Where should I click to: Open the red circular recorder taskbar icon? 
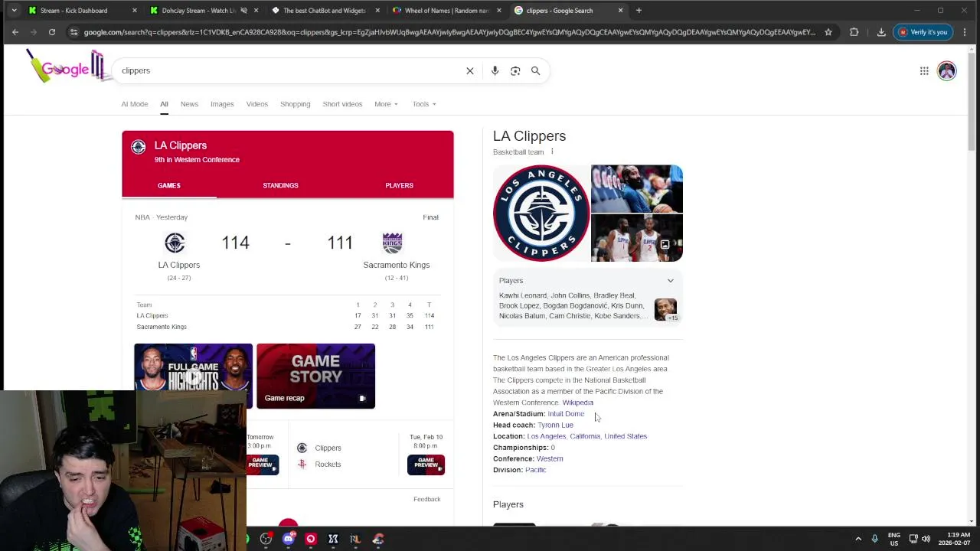311,539
